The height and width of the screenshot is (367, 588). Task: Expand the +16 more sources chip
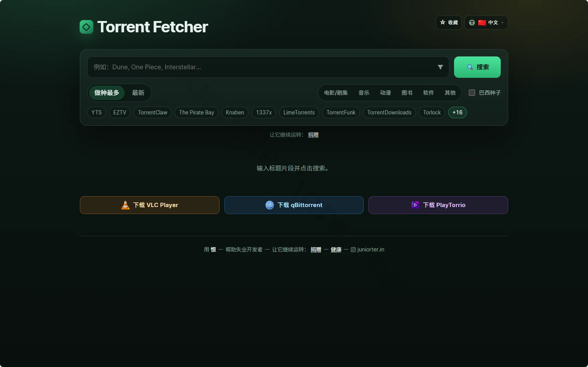point(458,112)
